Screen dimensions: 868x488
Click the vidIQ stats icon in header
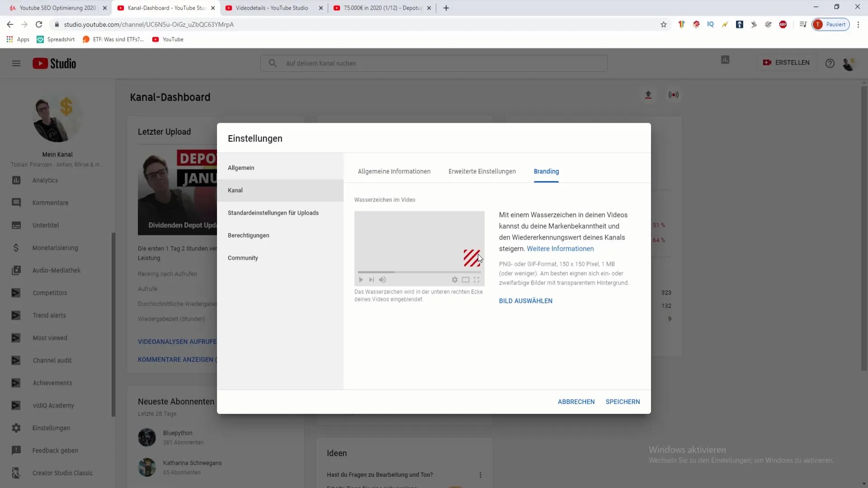pyautogui.click(x=725, y=60)
